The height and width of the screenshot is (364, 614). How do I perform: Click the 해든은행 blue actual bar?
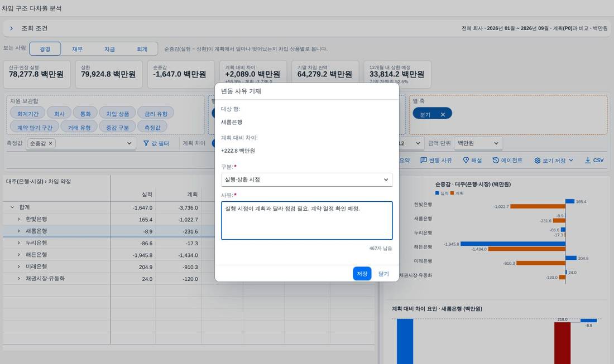click(513, 244)
